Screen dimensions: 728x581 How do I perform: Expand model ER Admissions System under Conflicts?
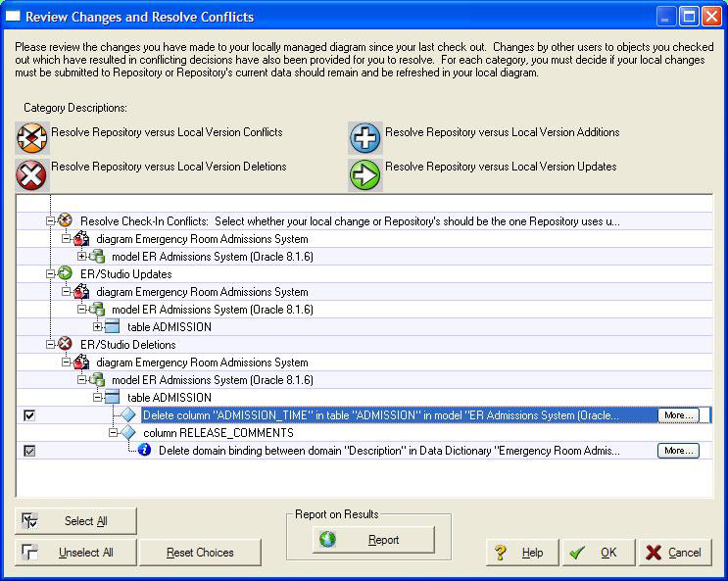click(x=82, y=257)
